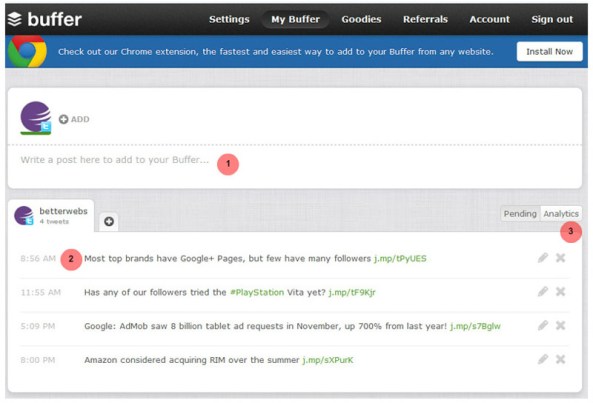The width and height of the screenshot is (593, 403).
Task: Click the Install Now button
Action: [x=550, y=51]
